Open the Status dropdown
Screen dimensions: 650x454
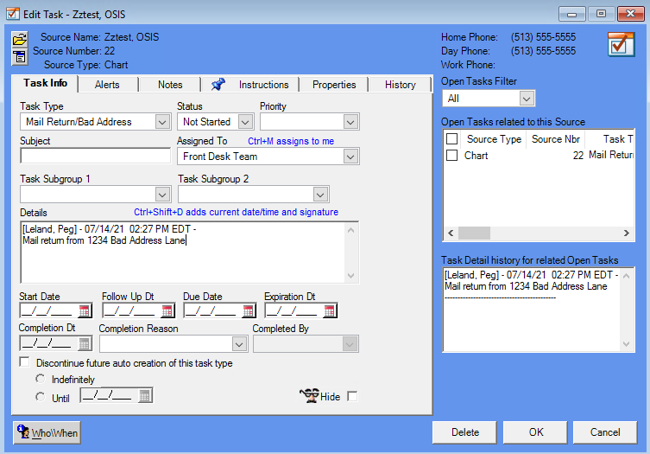(x=245, y=122)
